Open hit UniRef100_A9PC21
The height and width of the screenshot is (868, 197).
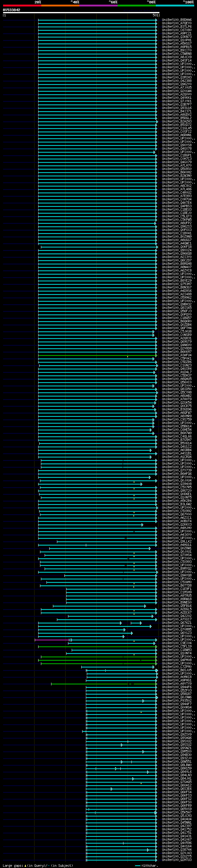point(177,33)
